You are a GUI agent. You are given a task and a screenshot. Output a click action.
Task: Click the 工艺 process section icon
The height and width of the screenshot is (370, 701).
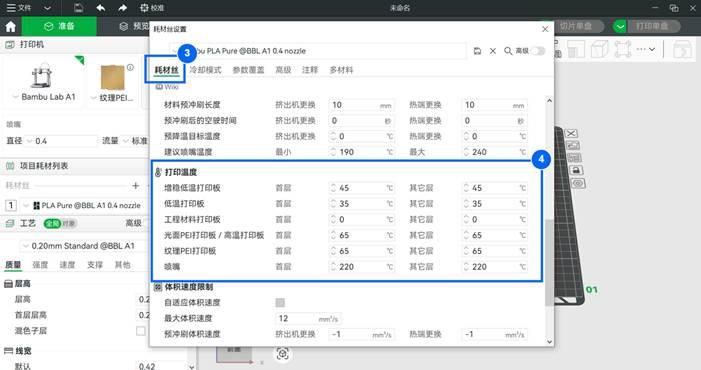click(x=9, y=223)
